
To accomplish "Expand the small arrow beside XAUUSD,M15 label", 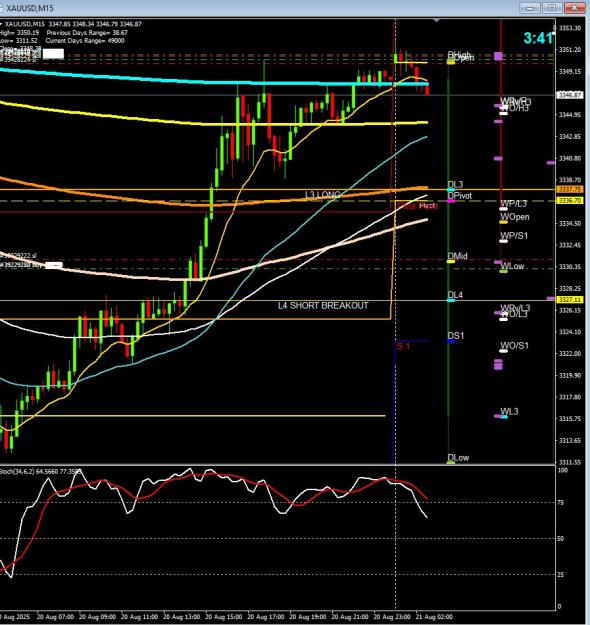I will click(x=1, y=24).
